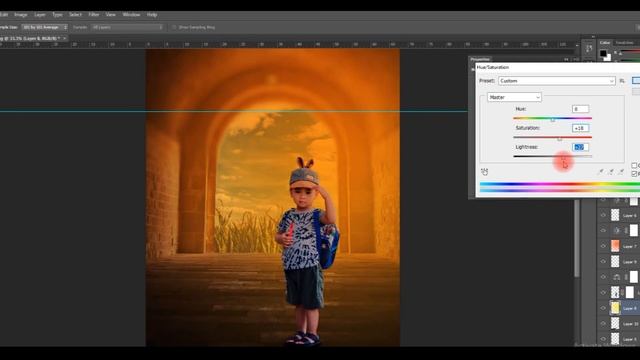Click the Lightness slider handle

point(563,158)
